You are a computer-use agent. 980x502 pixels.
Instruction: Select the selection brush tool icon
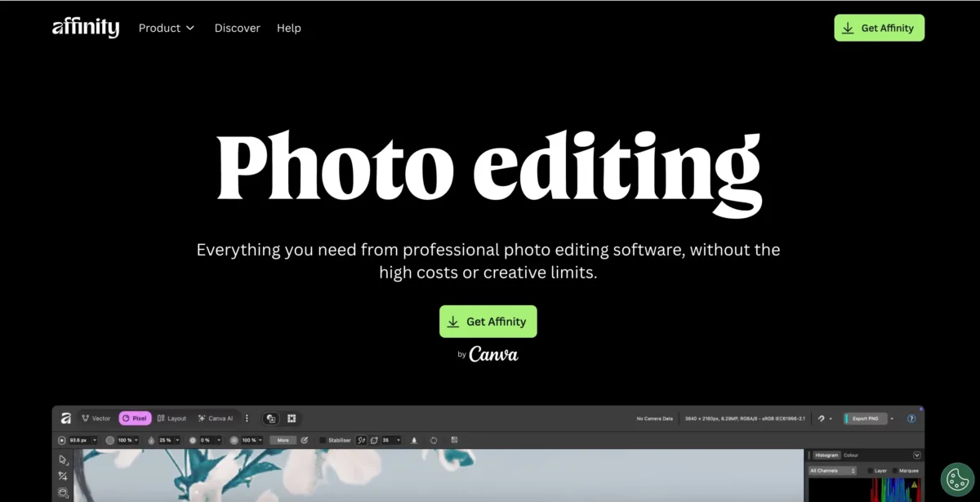pos(63,493)
